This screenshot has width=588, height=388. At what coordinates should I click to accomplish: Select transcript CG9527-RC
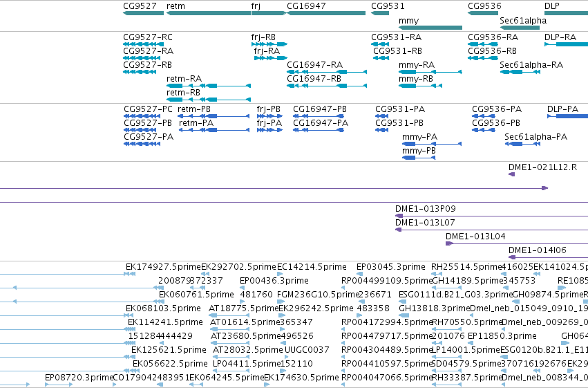click(148, 37)
